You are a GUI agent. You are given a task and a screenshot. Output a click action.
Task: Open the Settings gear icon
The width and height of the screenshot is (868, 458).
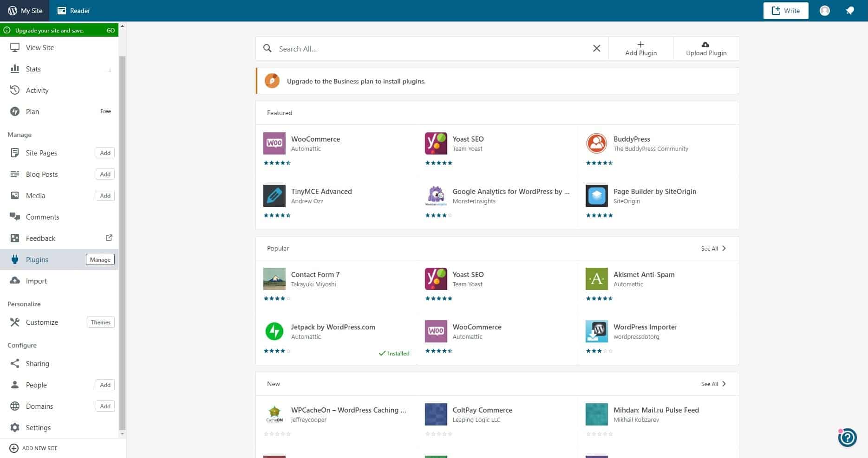(15, 427)
